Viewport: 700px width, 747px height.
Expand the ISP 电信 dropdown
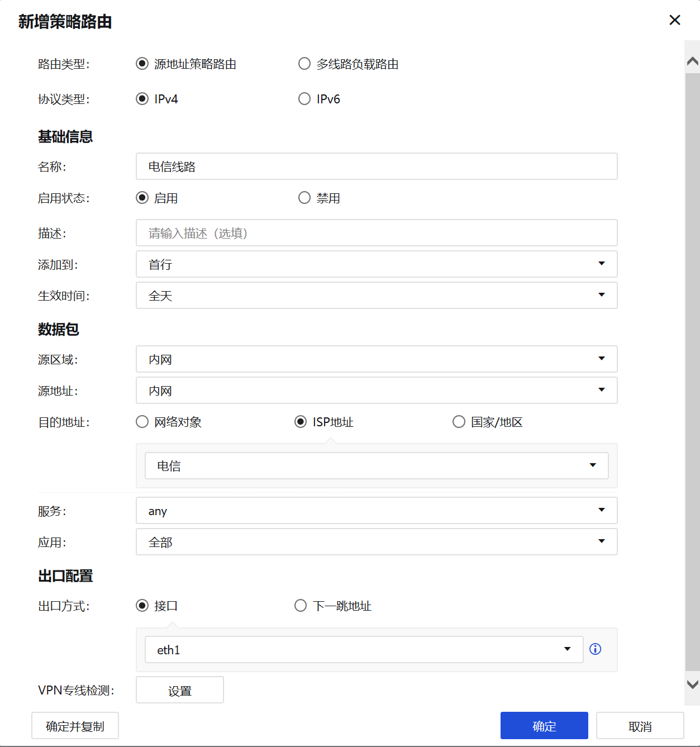click(376, 466)
